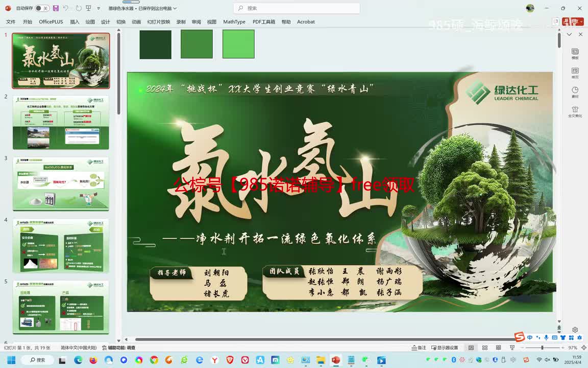The width and height of the screenshot is (588, 368).
Task: Open Sogou skin shirt icon
Action: (x=563, y=337)
